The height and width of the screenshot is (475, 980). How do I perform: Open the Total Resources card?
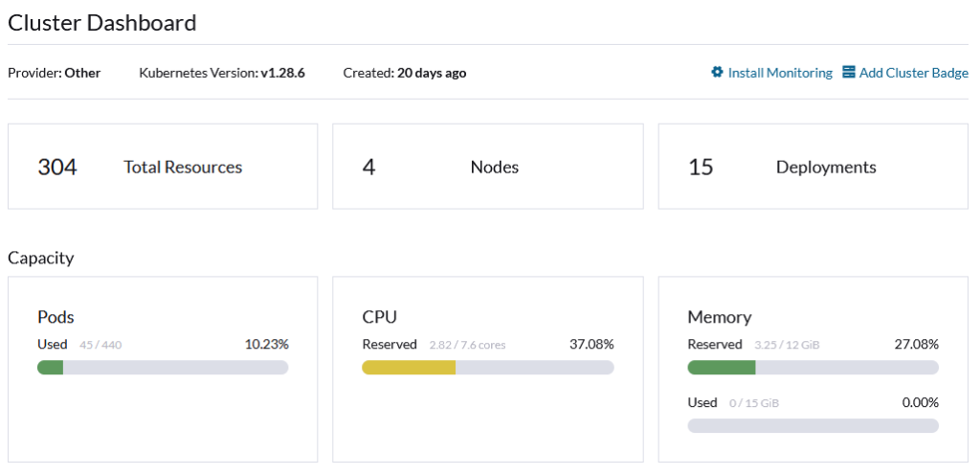(x=163, y=167)
